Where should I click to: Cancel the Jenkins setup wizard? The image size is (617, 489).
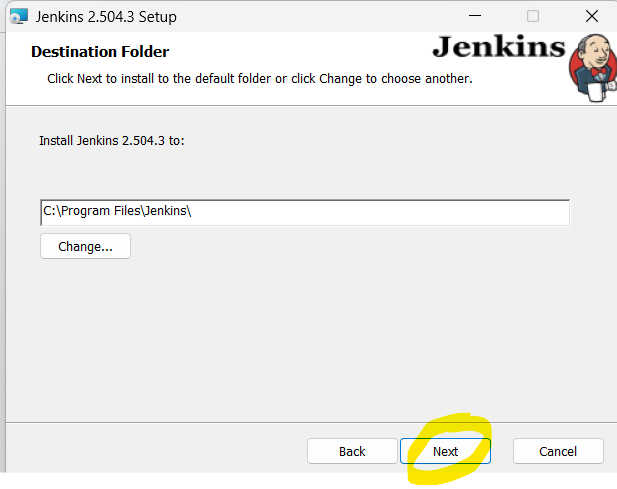558,451
